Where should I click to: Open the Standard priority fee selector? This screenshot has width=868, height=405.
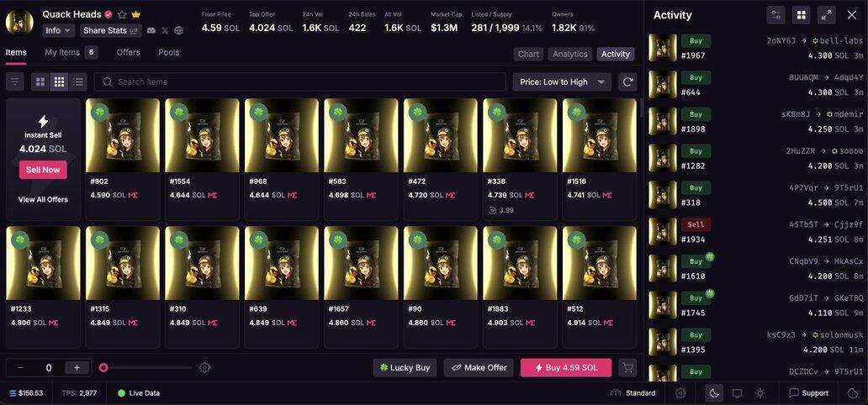point(633,392)
